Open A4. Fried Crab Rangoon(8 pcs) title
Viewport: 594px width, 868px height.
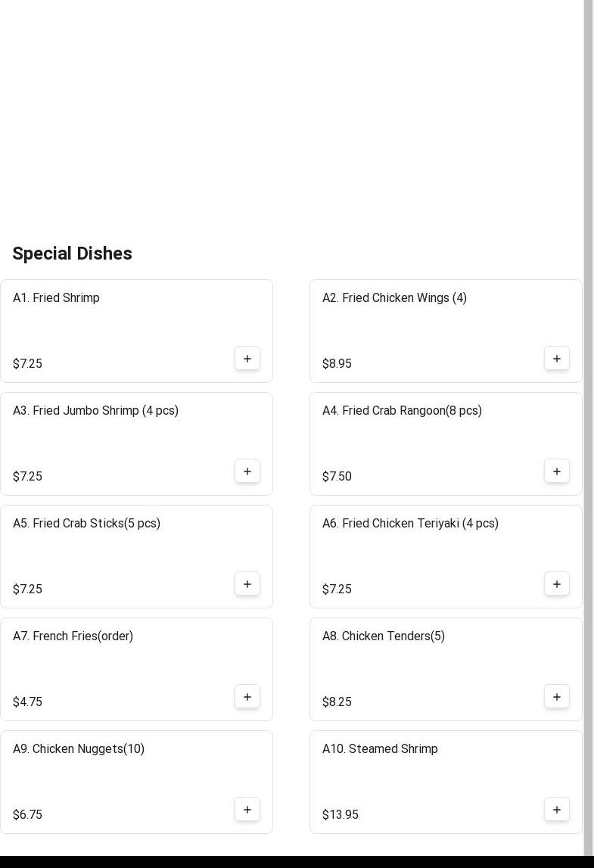click(x=402, y=411)
